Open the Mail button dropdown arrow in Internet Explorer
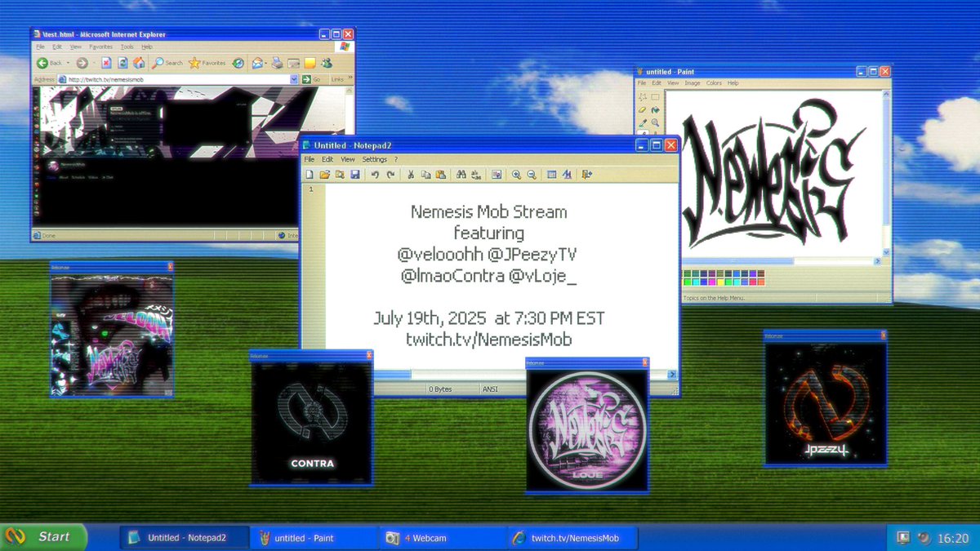This screenshot has width=980, height=551. point(266,63)
